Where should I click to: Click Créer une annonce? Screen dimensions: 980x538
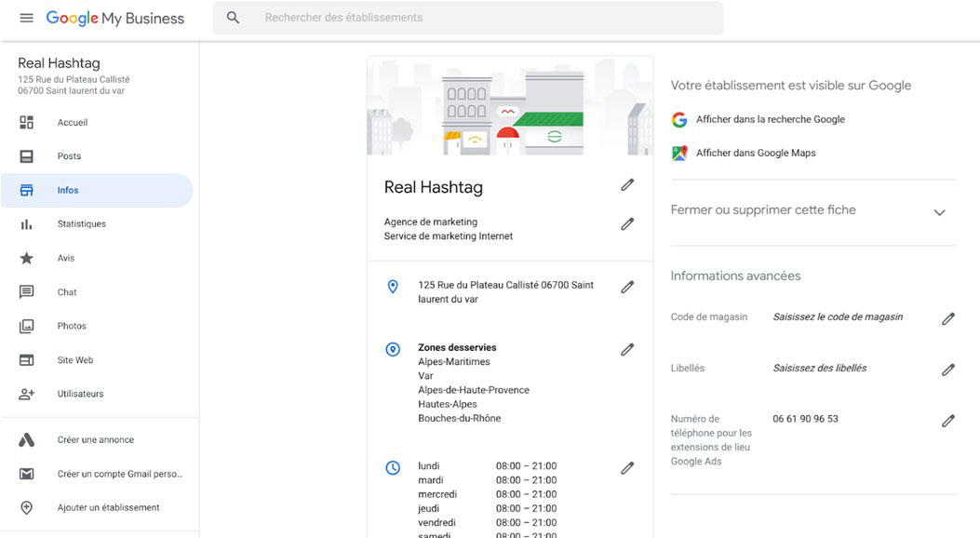coord(97,440)
